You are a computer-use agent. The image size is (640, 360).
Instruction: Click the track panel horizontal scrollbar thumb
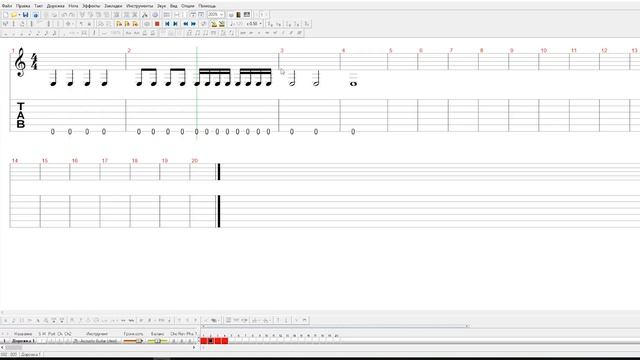[13, 347]
